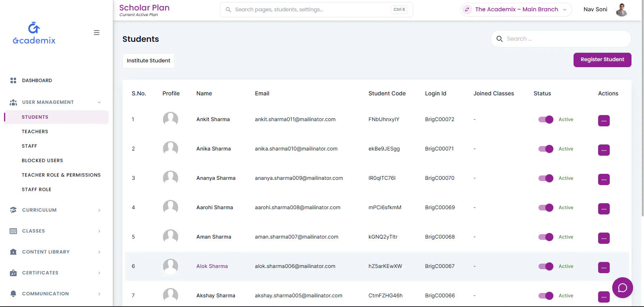Expand the Certificates menu chevron
The image size is (644, 307).
click(99, 273)
